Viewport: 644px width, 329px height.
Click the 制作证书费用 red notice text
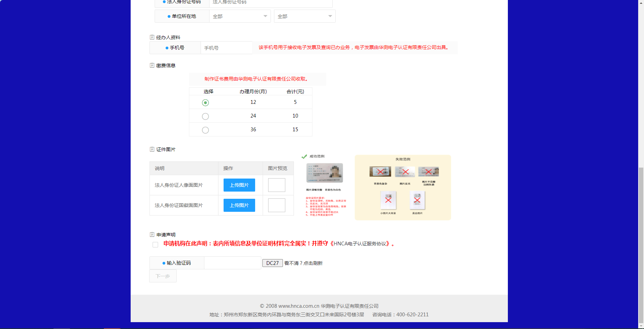[257, 79]
